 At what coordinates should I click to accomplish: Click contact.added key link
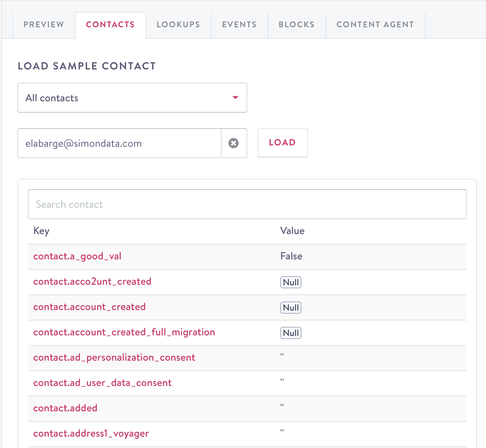click(65, 408)
